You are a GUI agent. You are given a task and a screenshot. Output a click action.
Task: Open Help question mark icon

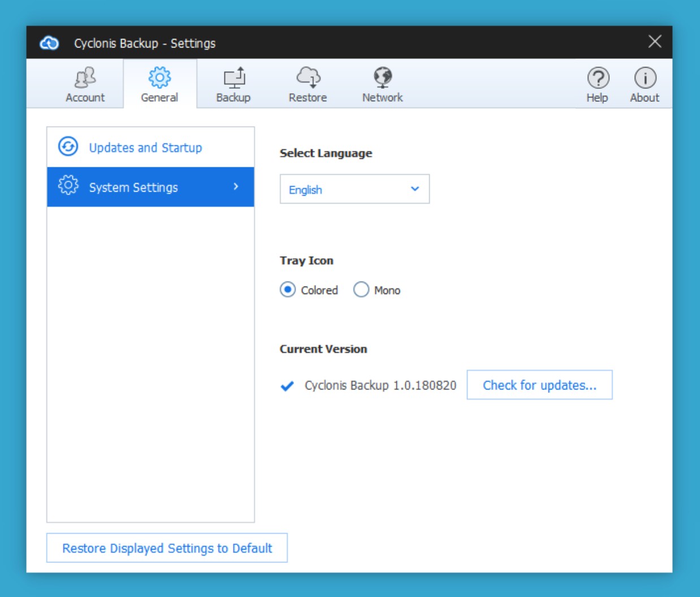point(598,78)
